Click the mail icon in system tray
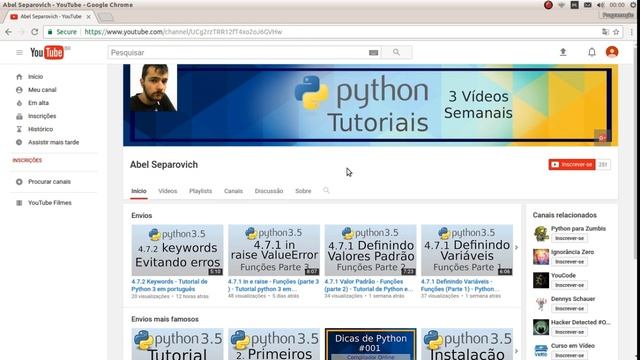Screen dimensions: 640x360 pos(587,5)
